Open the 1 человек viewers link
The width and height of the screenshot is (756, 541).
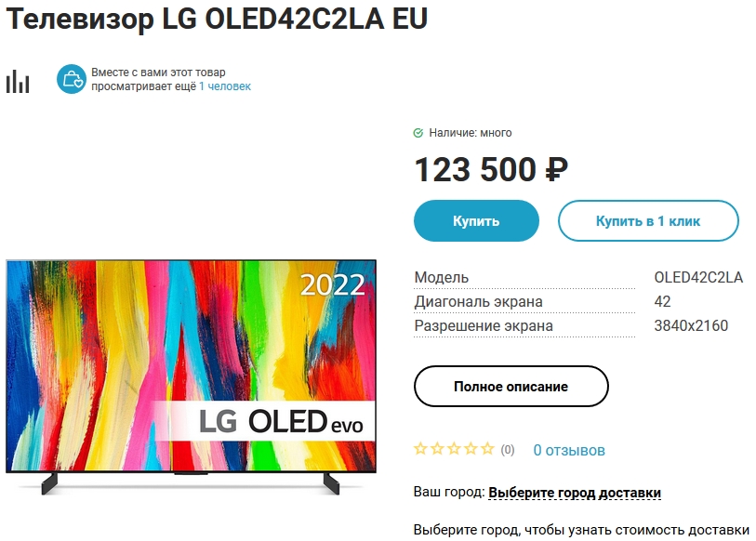pyautogui.click(x=225, y=86)
